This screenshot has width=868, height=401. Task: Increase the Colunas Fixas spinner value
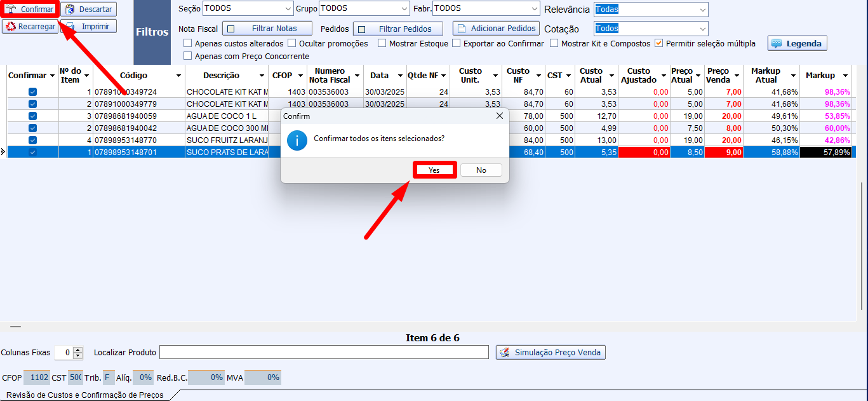pos(78,350)
